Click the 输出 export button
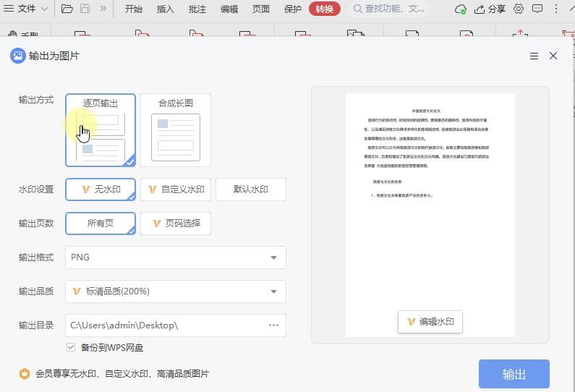575x392 pixels. pos(514,374)
